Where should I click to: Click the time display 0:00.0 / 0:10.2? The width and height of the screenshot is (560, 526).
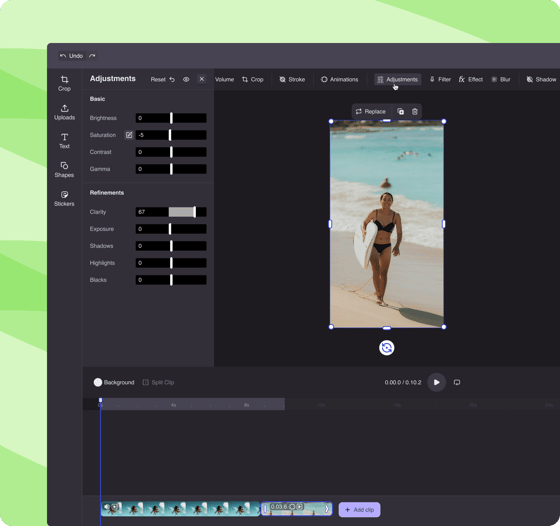point(403,382)
